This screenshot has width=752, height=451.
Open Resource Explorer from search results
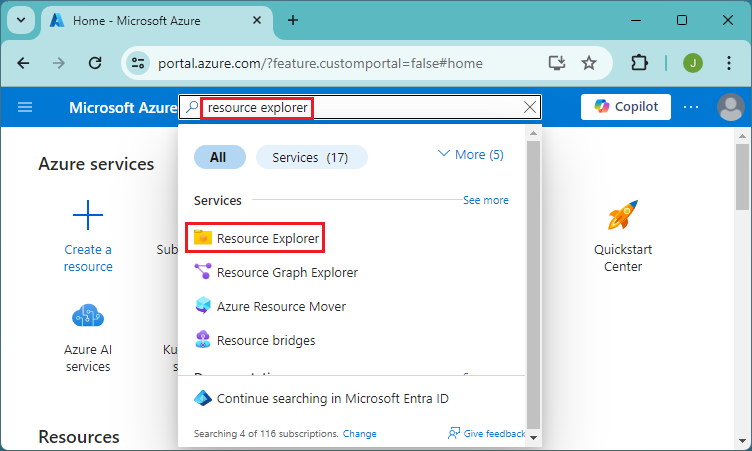[268, 238]
